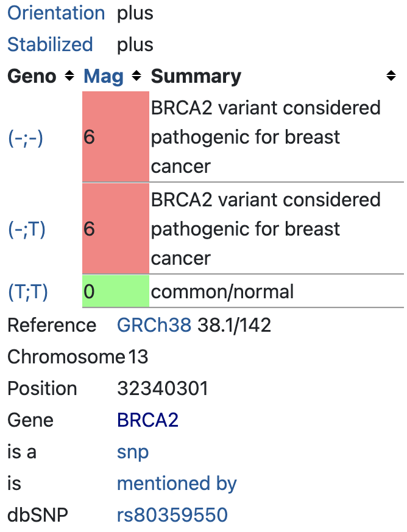
Task: Select the (-;-) genotype link
Action: [24, 138]
